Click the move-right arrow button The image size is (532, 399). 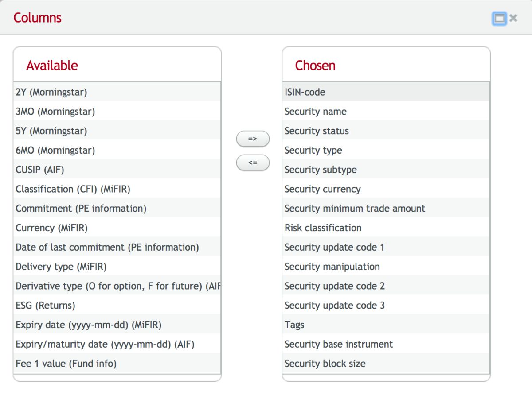(253, 139)
